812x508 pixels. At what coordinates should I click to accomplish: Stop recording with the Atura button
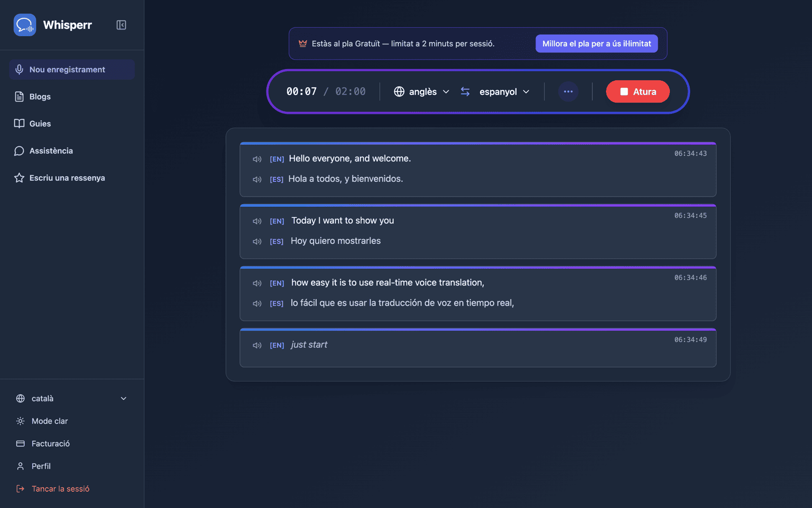pos(638,91)
